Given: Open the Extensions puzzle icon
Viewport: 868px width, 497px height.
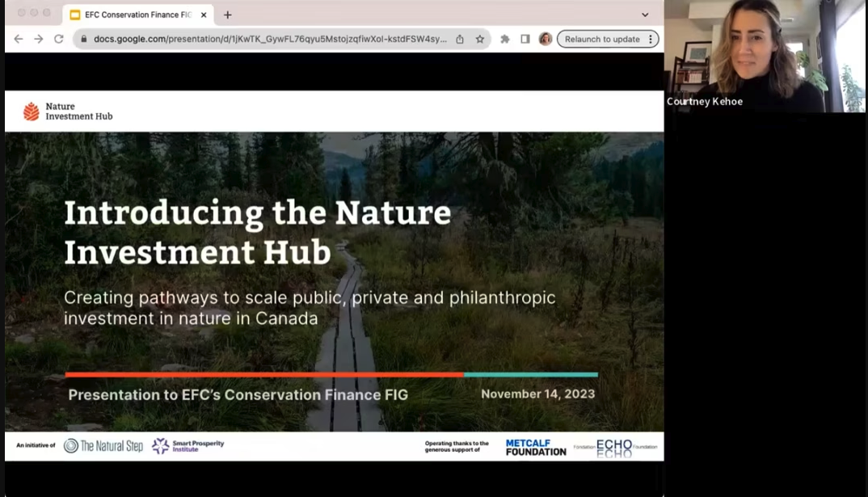Looking at the screenshot, I should tap(505, 39).
